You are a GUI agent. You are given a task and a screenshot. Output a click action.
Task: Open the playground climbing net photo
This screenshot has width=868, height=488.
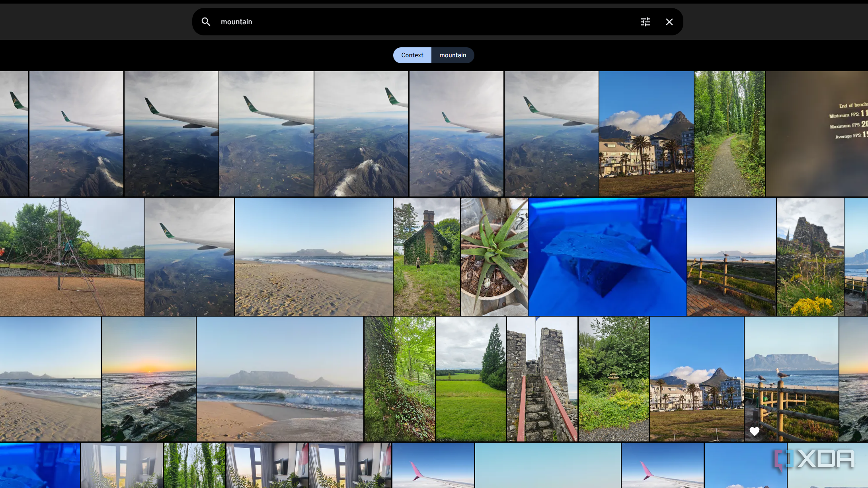tap(72, 257)
